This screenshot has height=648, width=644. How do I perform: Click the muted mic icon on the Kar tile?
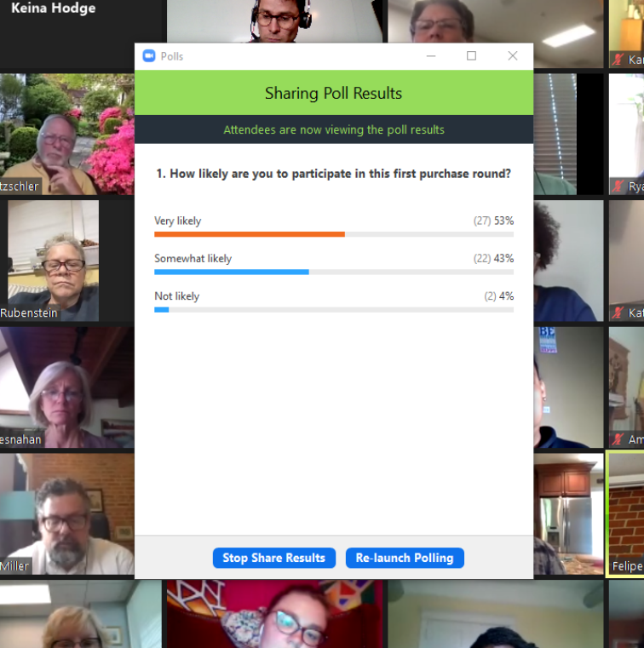click(x=618, y=60)
